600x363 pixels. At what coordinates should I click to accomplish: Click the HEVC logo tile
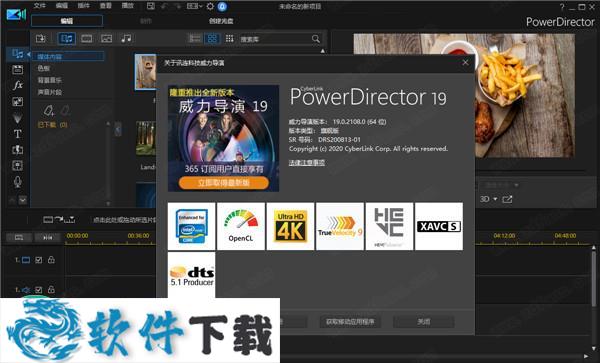point(389,226)
